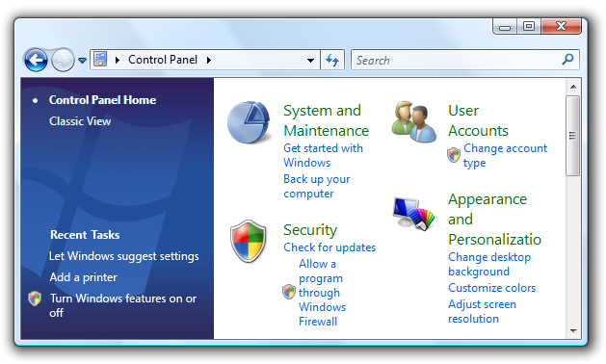Open Get started with Windows link
The image size is (606, 364).
[323, 155]
